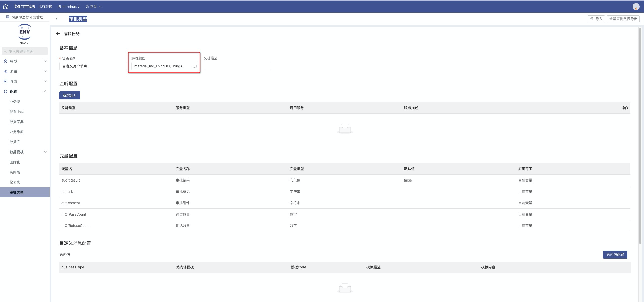Viewport: 644px width, 302px height.
Task: Open 数据字典 in the sidebar
Action: coord(17,122)
